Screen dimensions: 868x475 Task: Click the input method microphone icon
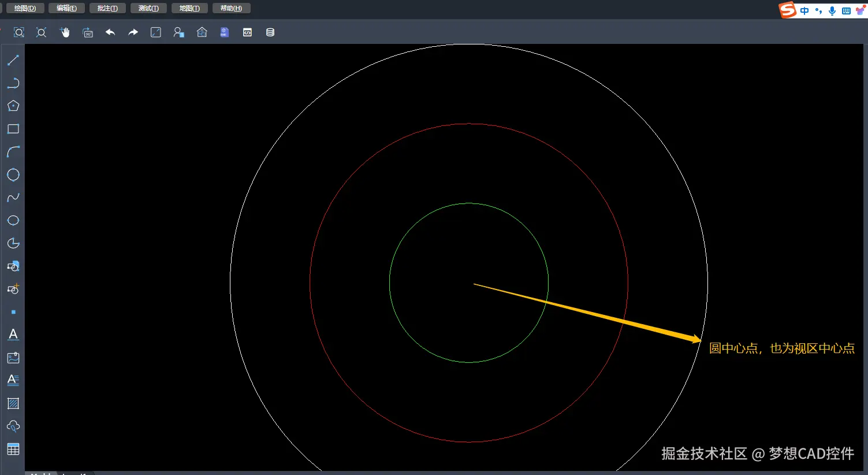(x=832, y=11)
